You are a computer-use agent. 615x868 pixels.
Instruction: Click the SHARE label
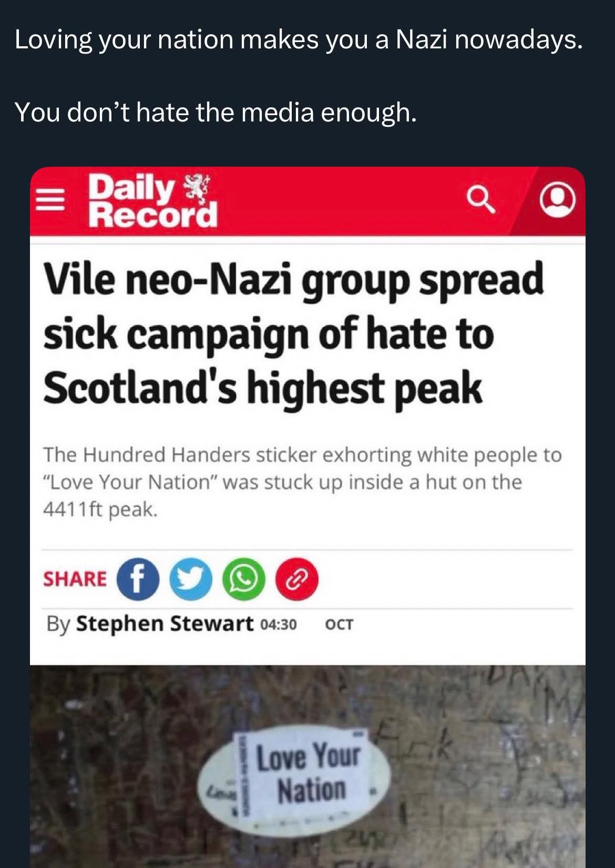tap(75, 579)
